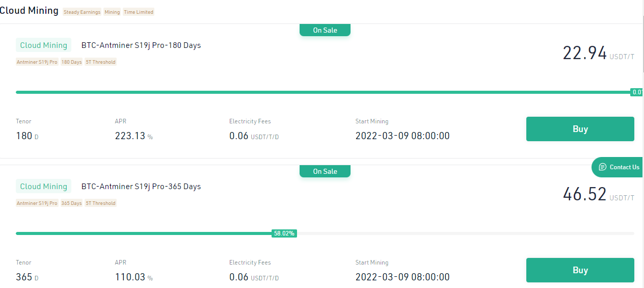The height and width of the screenshot is (288, 644).
Task: Click Cloud Mining label on 365-day card
Action: (x=44, y=187)
